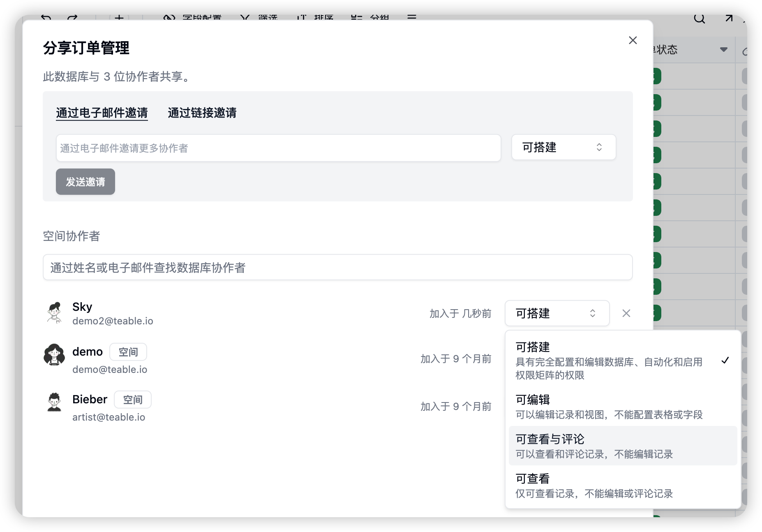Open the 可搭建 role dropdown beside the email field

tap(563, 147)
